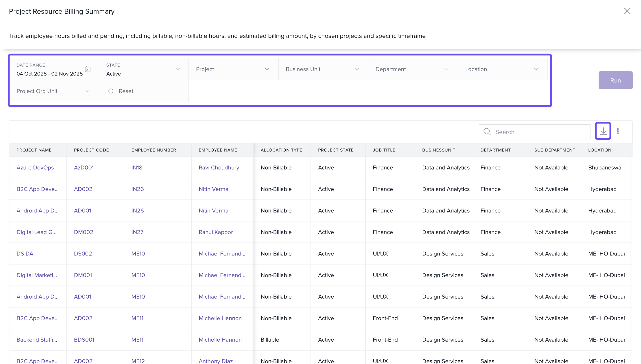Click the Project Name column header
The height and width of the screenshot is (364, 641).
[34, 150]
